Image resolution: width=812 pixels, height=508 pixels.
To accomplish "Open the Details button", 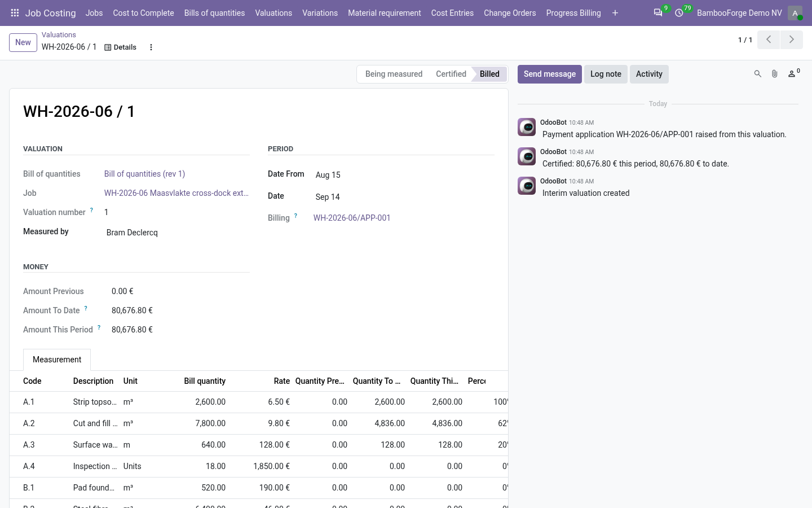I will (x=121, y=47).
